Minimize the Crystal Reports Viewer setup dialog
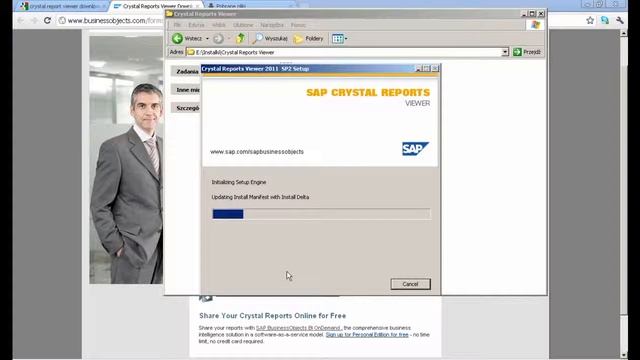Image resolution: width=640 pixels, height=360 pixels. (418, 69)
